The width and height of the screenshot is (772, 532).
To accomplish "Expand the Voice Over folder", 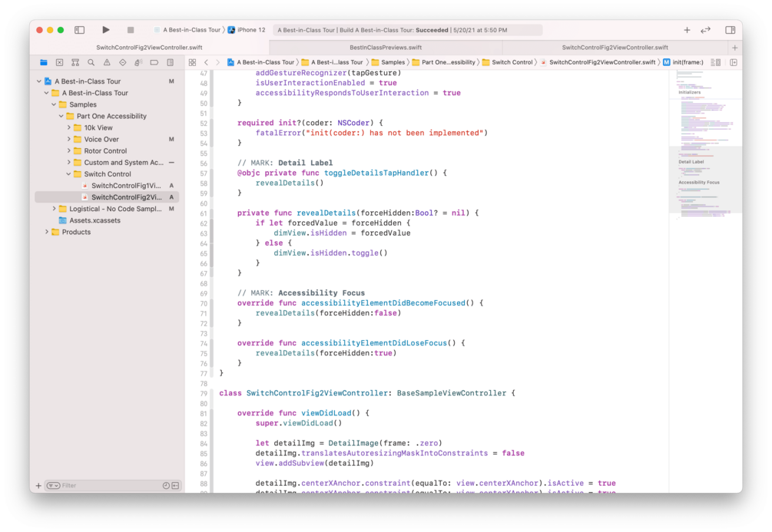I will coord(68,139).
